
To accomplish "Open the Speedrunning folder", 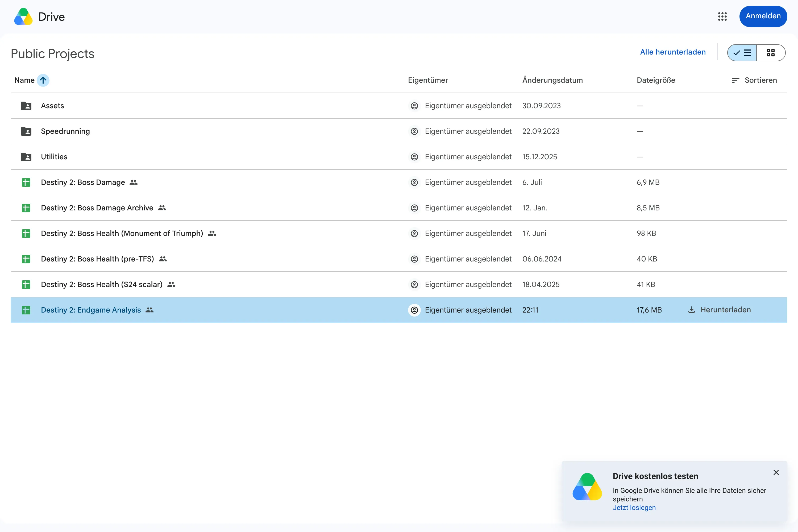I will 65,131.
